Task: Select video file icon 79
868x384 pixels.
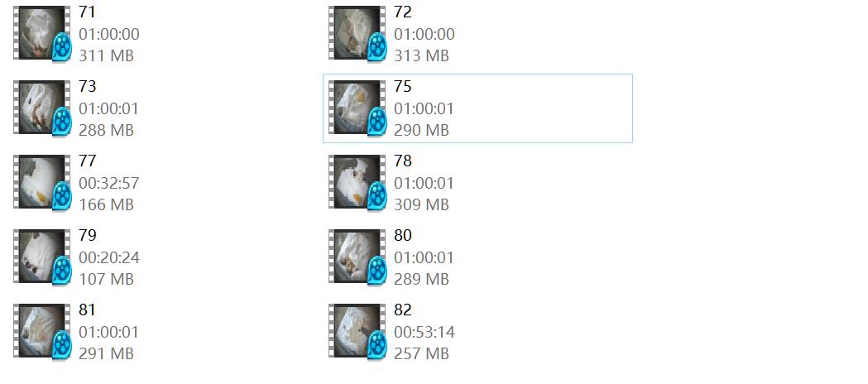Action: click(x=42, y=257)
